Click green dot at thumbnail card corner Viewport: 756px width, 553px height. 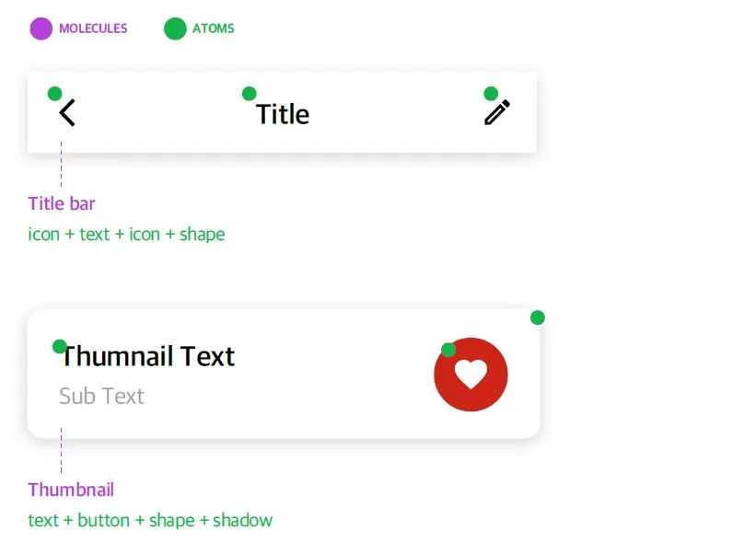(538, 318)
